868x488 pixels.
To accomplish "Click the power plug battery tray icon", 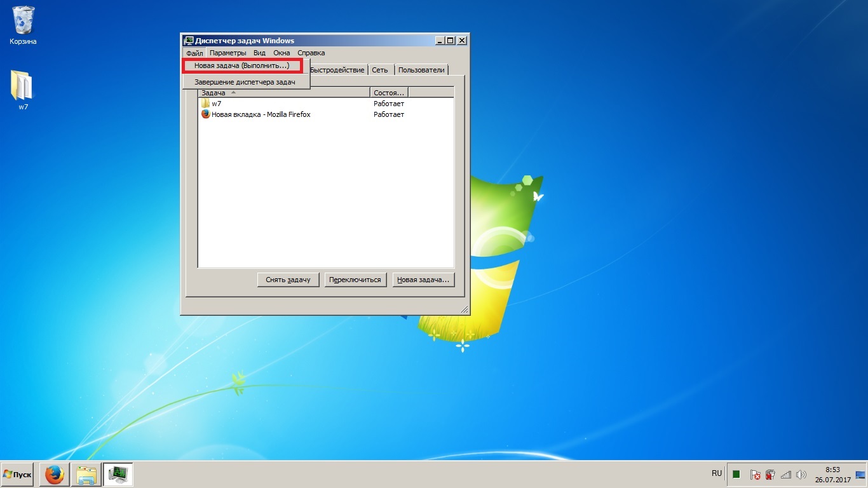I will point(770,475).
